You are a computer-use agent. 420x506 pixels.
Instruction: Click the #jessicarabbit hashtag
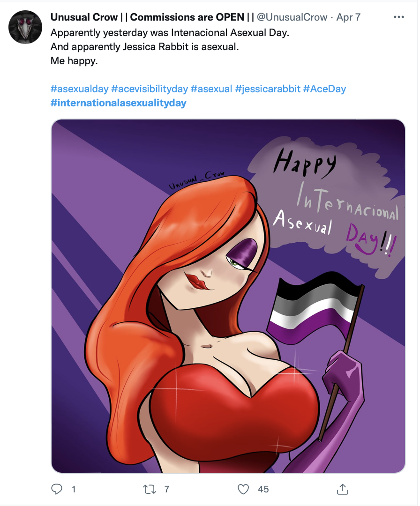point(268,89)
